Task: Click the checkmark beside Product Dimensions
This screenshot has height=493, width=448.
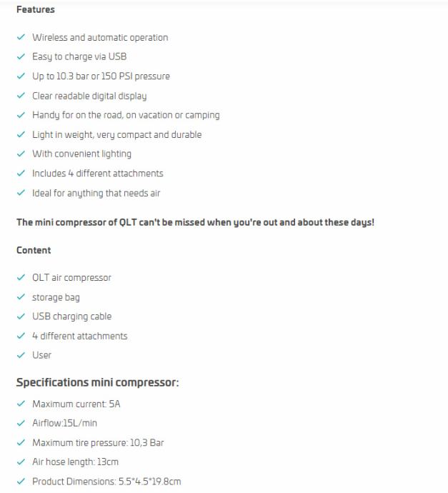Action: 21,482
